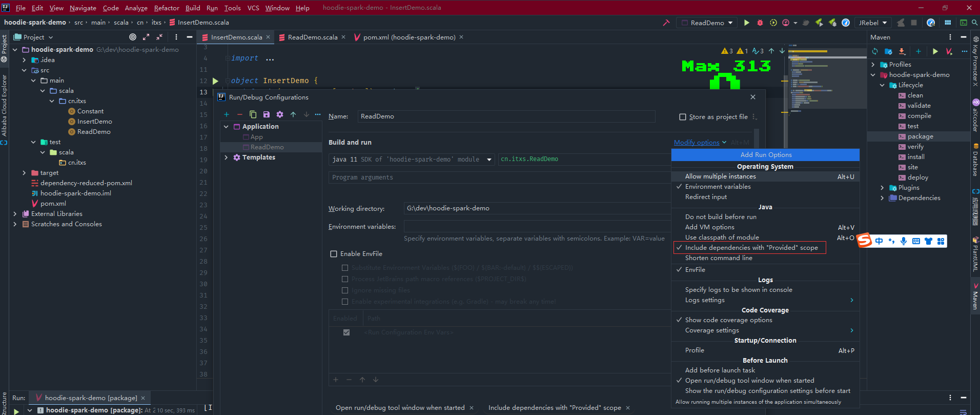Tick the Store as project file checkbox
The height and width of the screenshot is (415, 980).
tap(683, 117)
